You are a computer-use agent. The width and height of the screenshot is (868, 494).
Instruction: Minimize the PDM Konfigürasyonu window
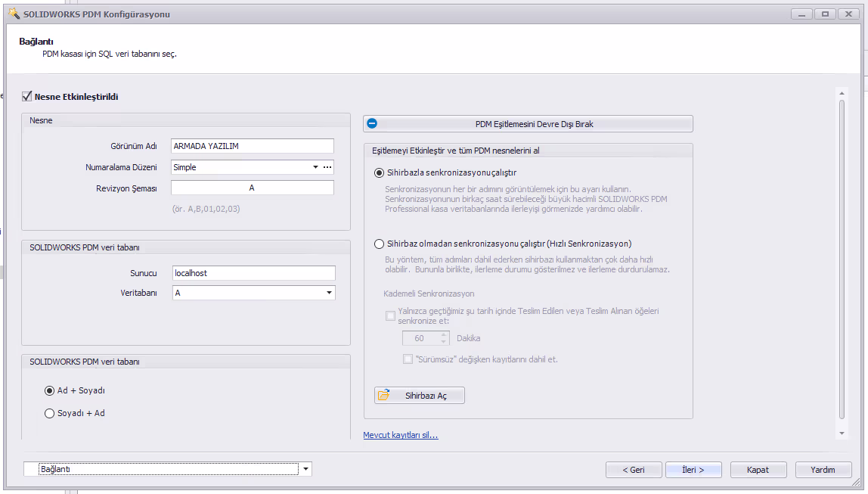[x=801, y=14]
